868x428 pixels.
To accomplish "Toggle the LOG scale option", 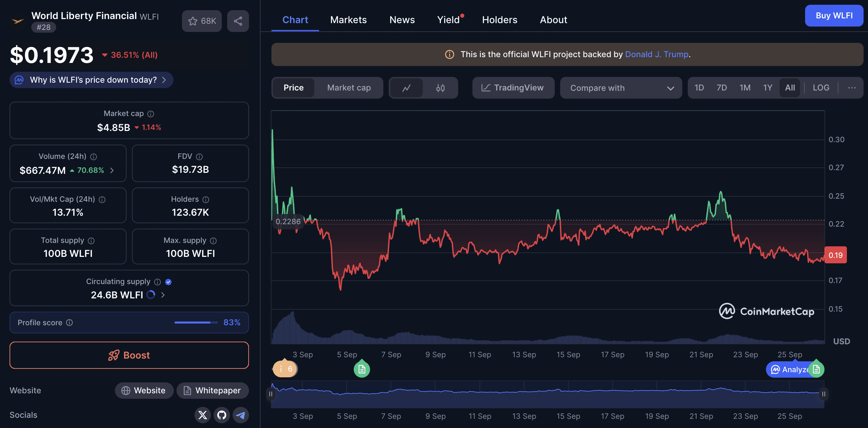I will coord(821,88).
